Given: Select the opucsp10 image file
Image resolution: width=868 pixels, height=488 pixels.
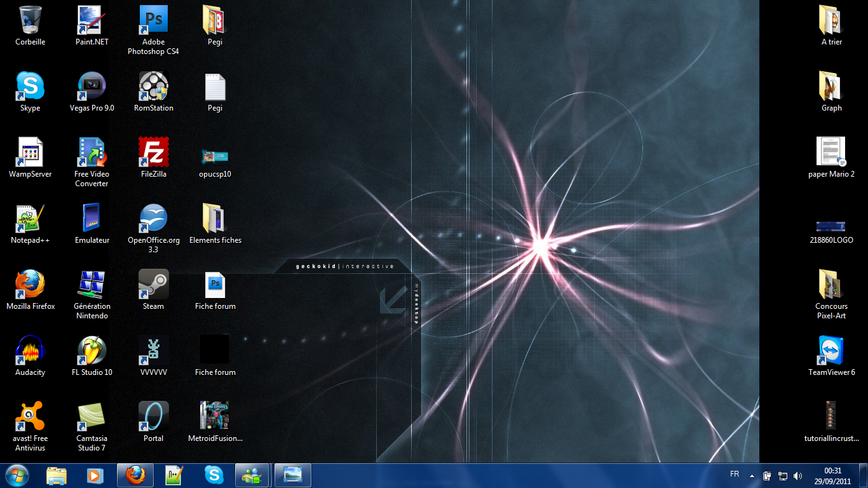Looking at the screenshot, I should pos(215,156).
